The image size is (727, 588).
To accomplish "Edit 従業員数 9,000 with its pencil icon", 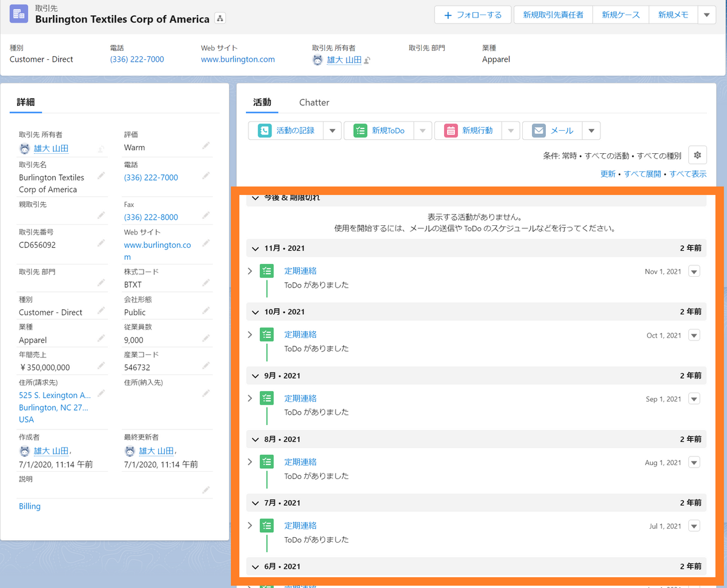I will coord(207,338).
